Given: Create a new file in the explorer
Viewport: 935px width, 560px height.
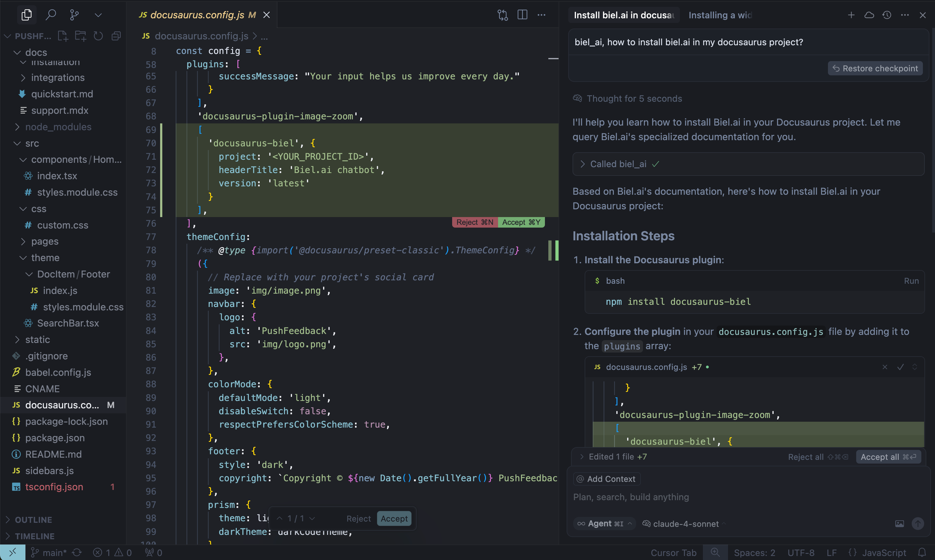Looking at the screenshot, I should click(x=63, y=36).
